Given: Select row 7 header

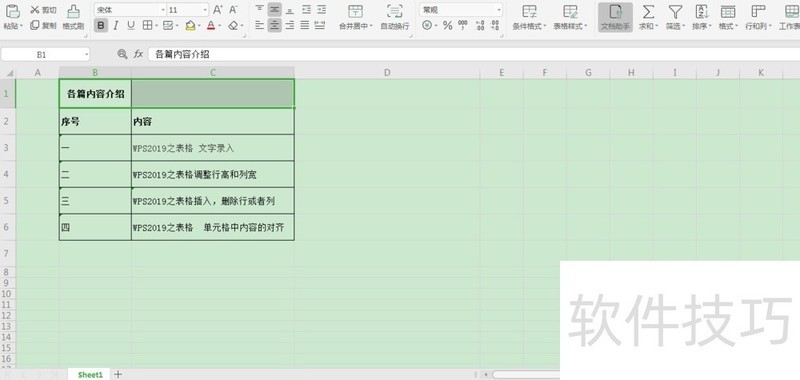Looking at the screenshot, I should (7, 254).
